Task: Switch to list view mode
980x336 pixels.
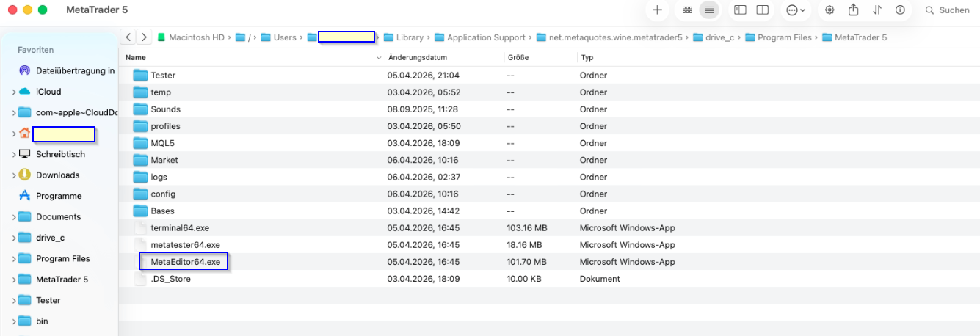Action: (x=708, y=10)
